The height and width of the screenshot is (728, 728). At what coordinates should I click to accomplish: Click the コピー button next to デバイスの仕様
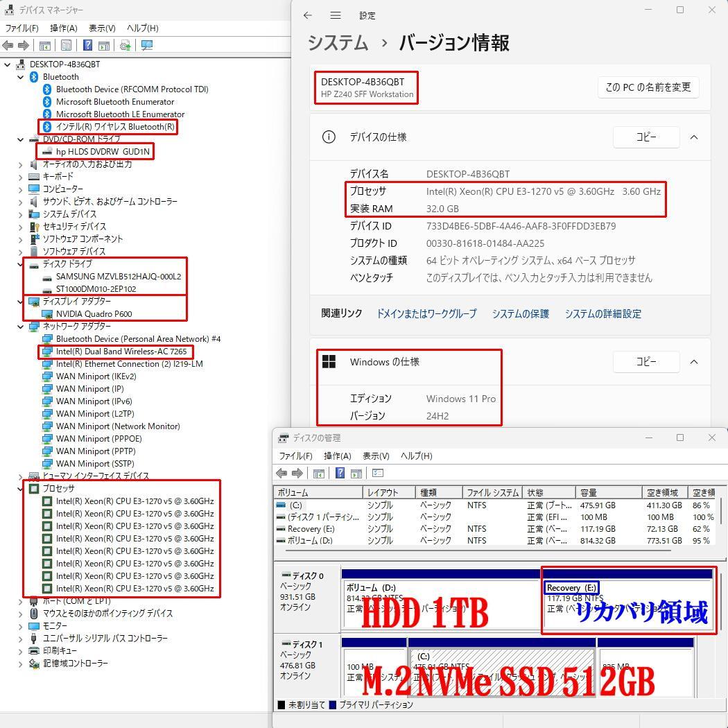pyautogui.click(x=645, y=137)
